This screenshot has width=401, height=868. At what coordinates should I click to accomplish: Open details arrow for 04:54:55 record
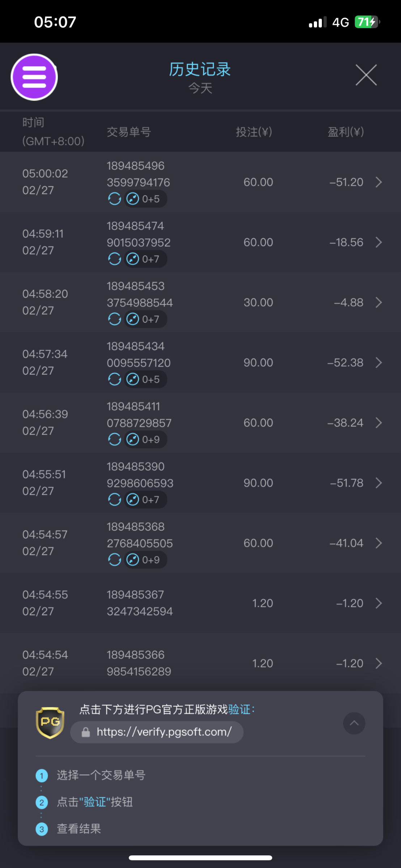pos(379,603)
